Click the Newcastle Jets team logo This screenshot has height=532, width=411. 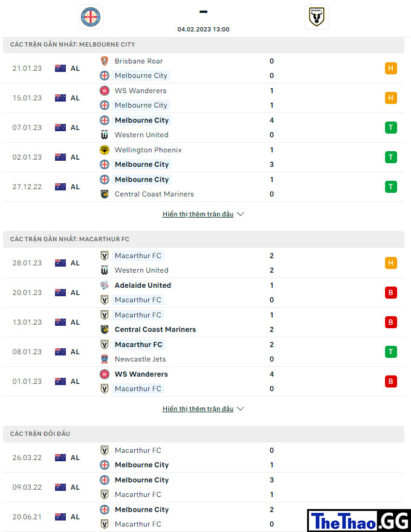coord(105,359)
